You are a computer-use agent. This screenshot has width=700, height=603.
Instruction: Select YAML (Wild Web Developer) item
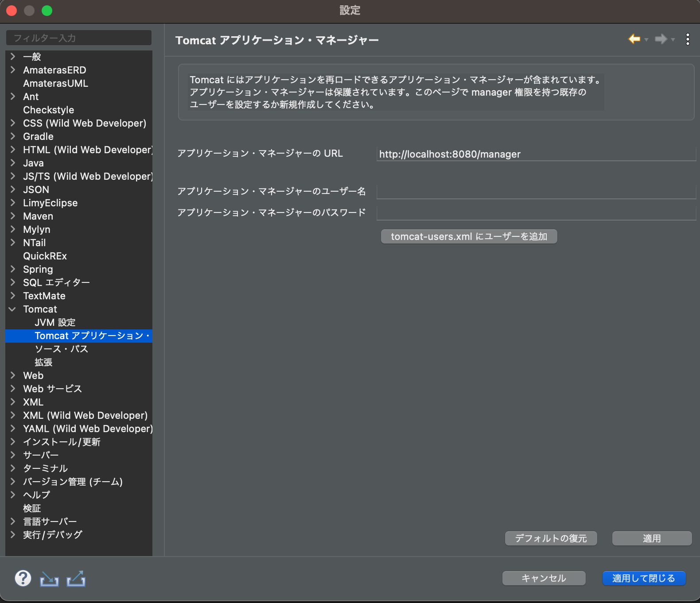[x=88, y=429]
